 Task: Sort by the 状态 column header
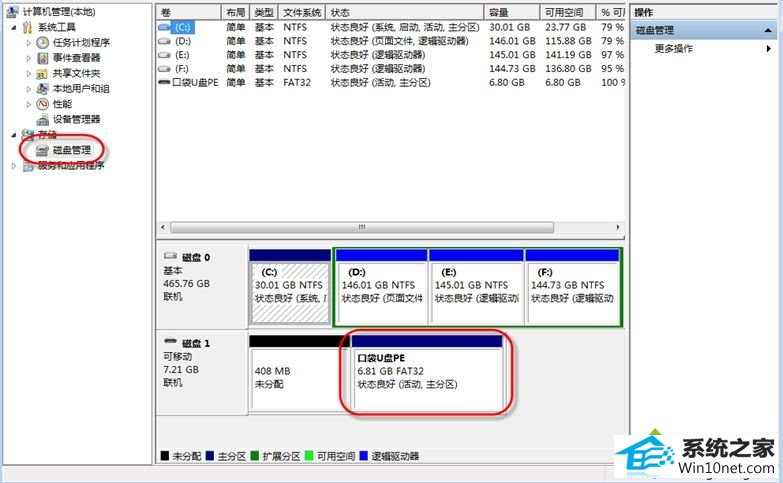point(404,12)
